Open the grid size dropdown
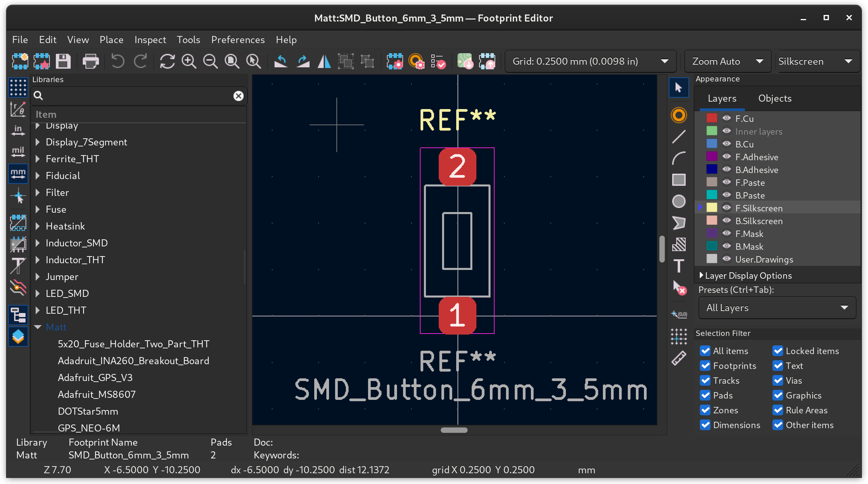 coord(665,61)
